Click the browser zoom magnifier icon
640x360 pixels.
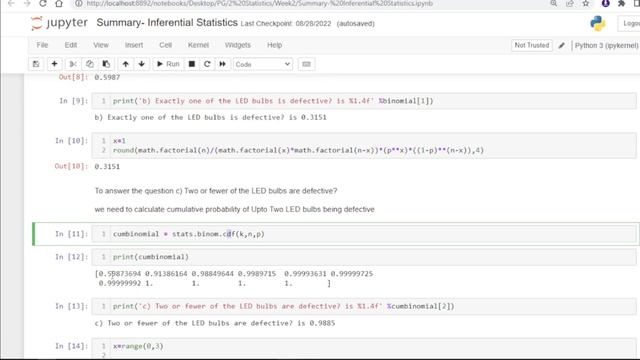(554, 3)
